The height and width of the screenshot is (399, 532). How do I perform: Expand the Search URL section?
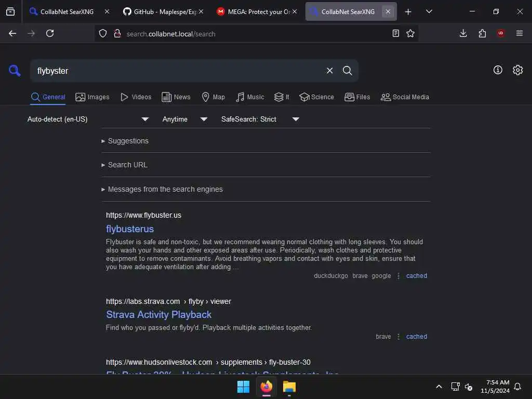pos(124,165)
